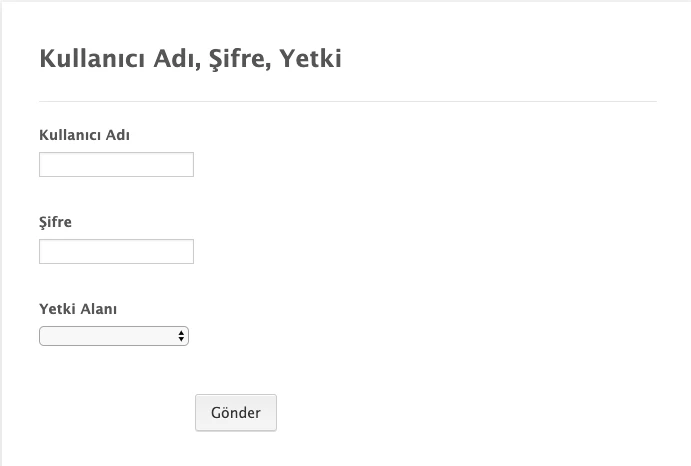Show options in the combo box under Yetki Alanı
691x466 pixels.
pyautogui.click(x=113, y=336)
